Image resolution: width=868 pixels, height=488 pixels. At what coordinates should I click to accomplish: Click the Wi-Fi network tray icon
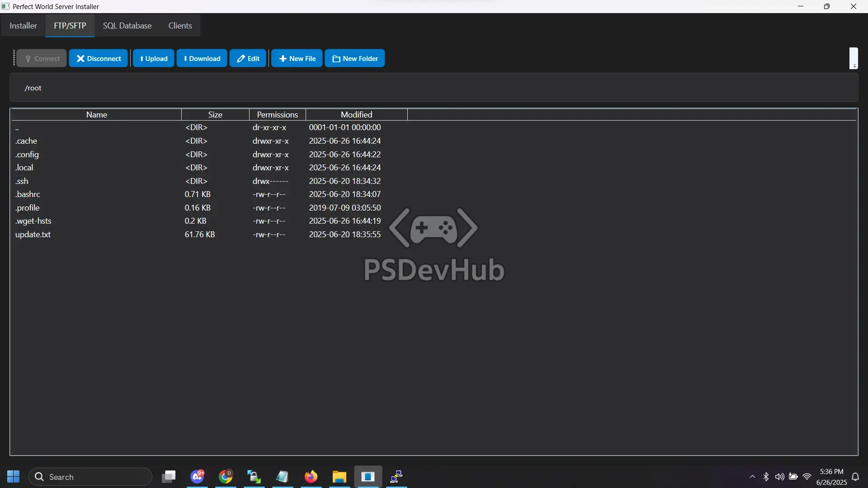807,477
